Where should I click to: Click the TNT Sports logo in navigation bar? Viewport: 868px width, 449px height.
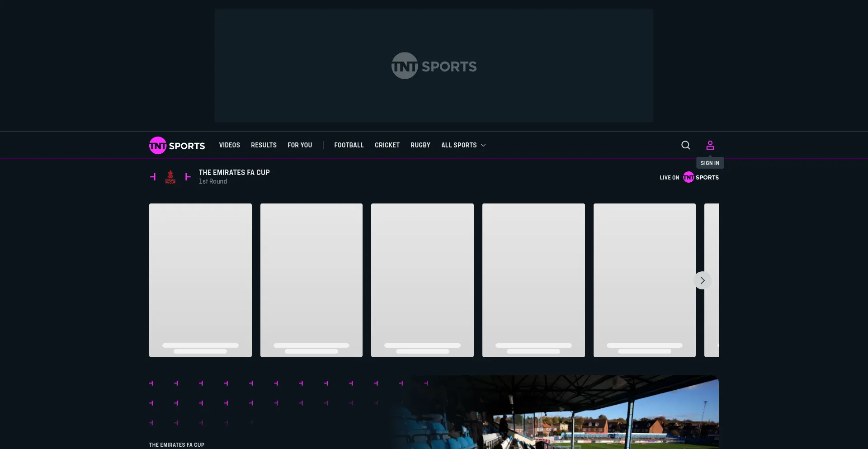click(177, 145)
